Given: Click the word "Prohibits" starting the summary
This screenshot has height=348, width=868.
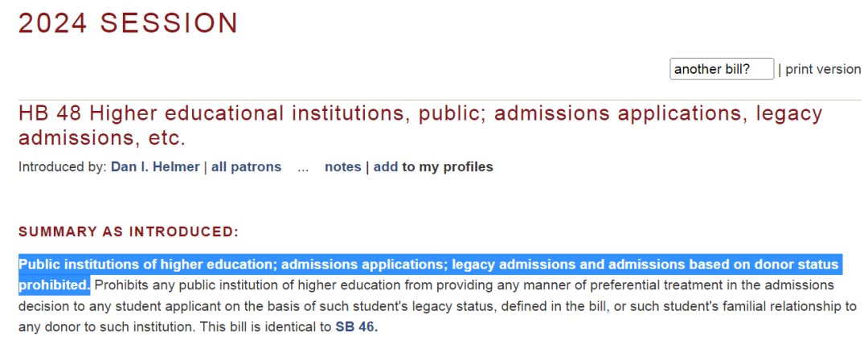Looking at the screenshot, I should (121, 285).
